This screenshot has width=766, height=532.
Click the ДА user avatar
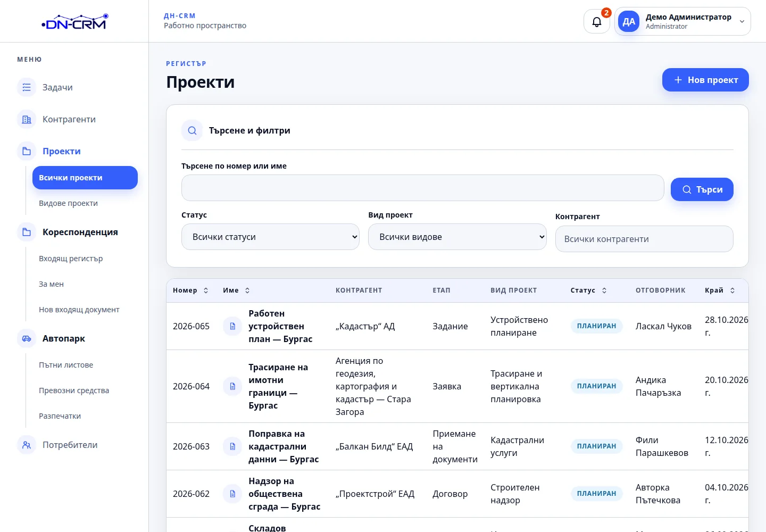tap(629, 22)
